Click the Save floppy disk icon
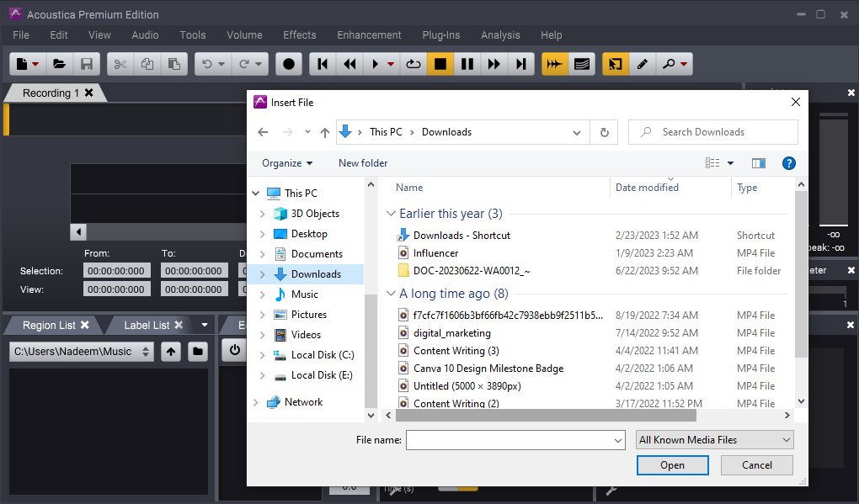 [87, 64]
